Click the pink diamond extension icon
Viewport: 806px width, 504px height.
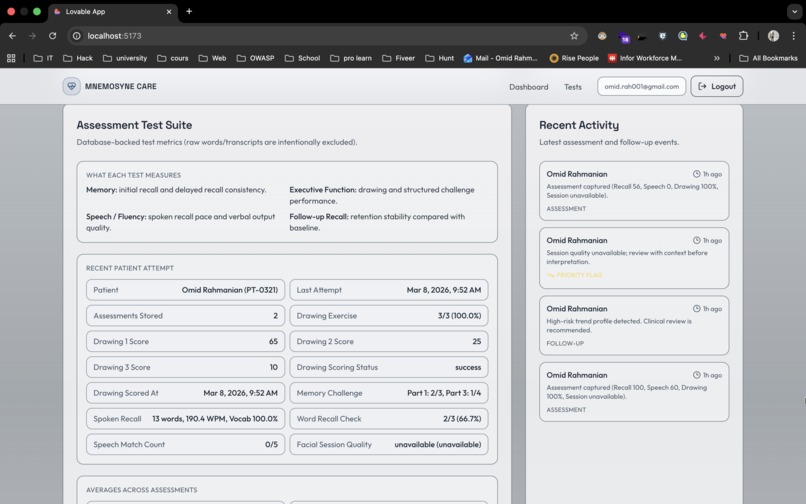pos(703,36)
